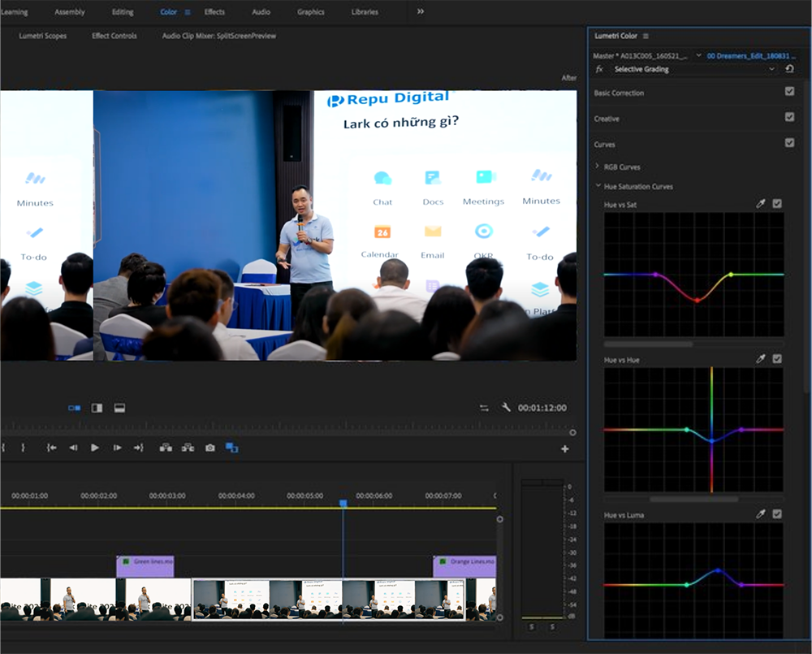The height and width of the screenshot is (654, 812).
Task: Uncheck the Hue vs Sat curve checkbox
Action: 777,204
